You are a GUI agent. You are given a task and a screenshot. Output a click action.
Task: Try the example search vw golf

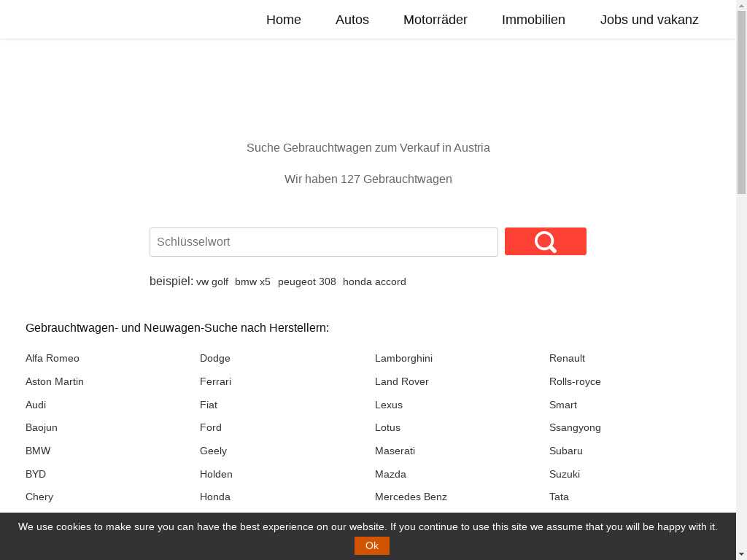(x=212, y=282)
